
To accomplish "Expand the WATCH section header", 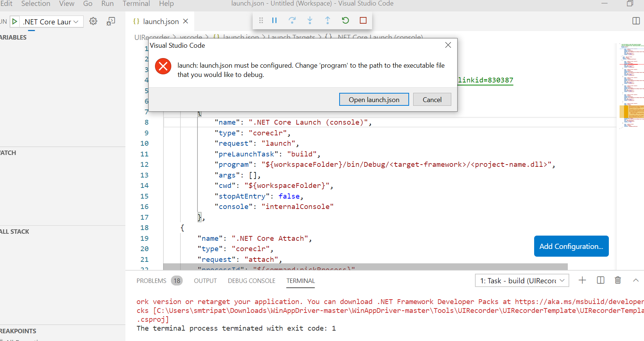I will coord(8,153).
